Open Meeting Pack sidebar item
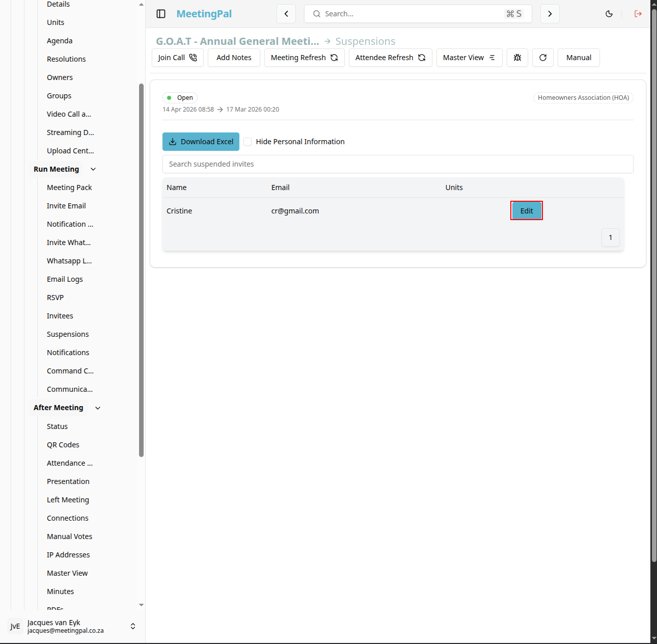The width and height of the screenshot is (657, 644). 69,187
